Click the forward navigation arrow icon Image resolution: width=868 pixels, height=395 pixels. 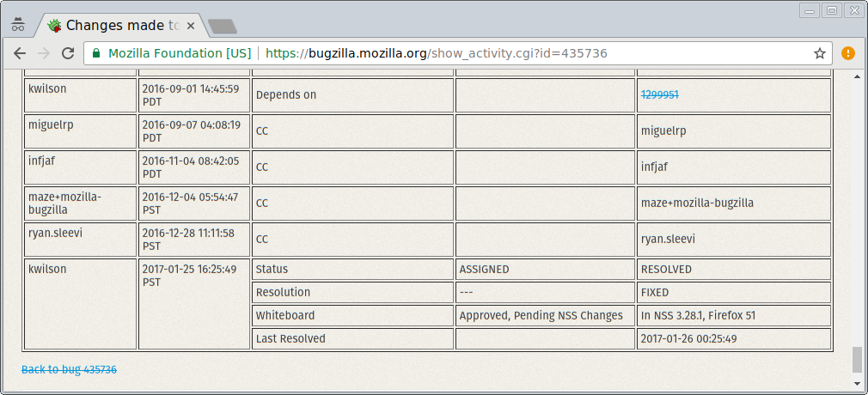44,53
